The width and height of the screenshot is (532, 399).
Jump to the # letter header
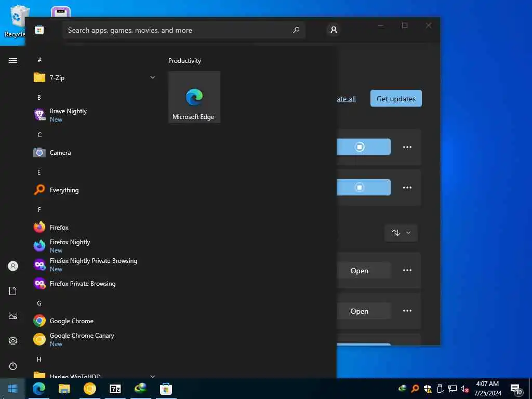[x=39, y=60]
